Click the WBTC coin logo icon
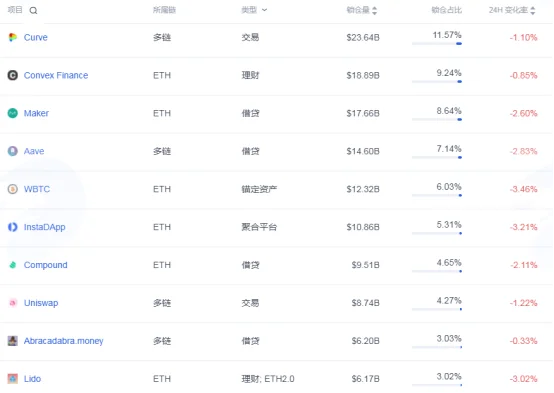Viewport: 554px width, 393px height. coord(13,189)
